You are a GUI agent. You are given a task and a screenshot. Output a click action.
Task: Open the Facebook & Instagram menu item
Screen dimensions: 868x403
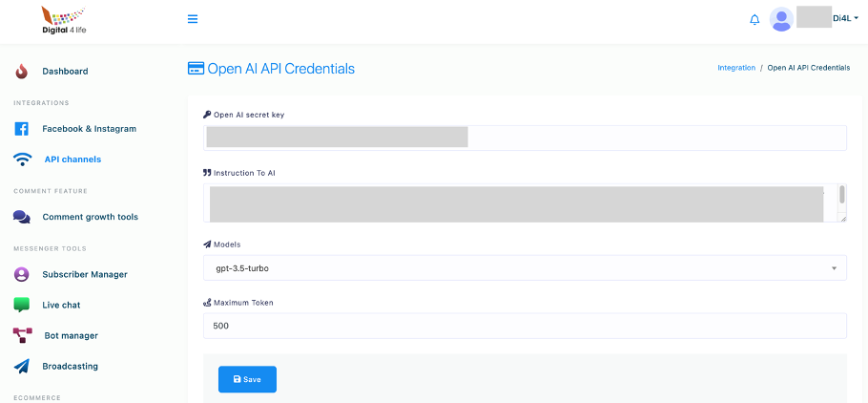89,129
